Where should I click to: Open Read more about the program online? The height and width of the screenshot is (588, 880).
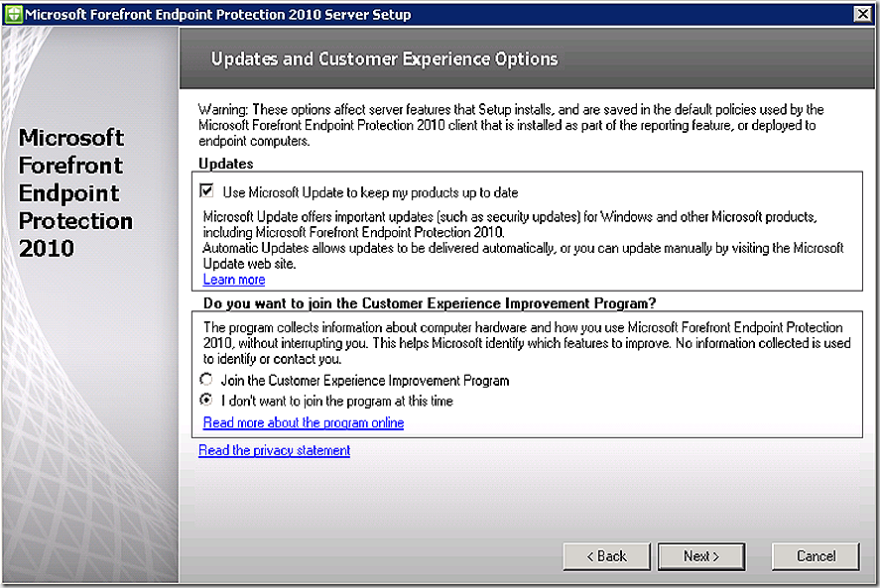[304, 422]
